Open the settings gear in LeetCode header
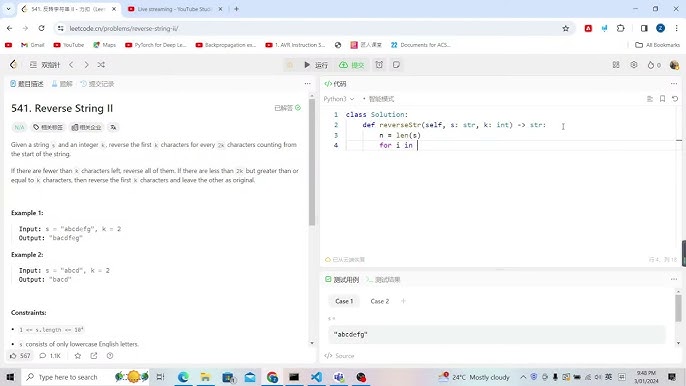 pyautogui.click(x=634, y=65)
